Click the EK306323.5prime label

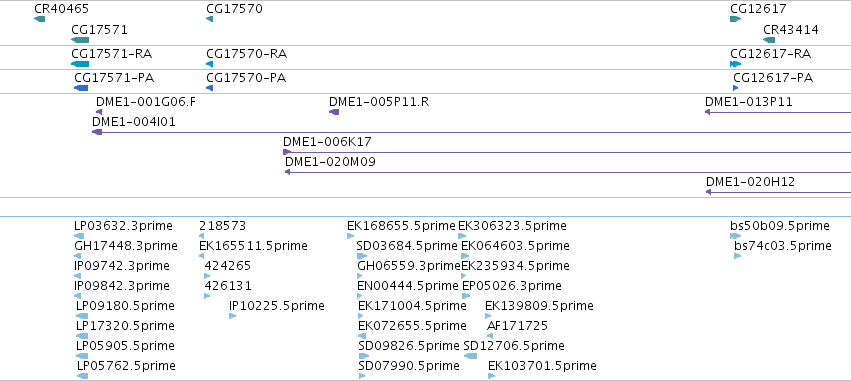(512, 226)
